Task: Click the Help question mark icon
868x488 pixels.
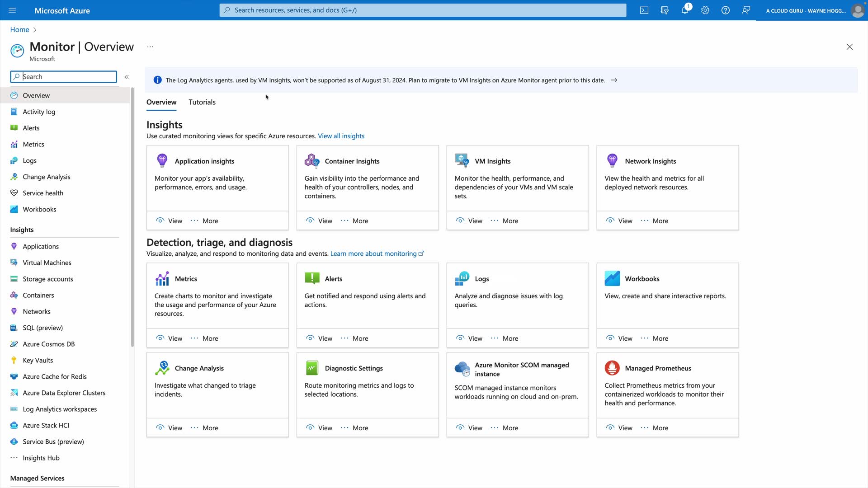Action: 726,10
